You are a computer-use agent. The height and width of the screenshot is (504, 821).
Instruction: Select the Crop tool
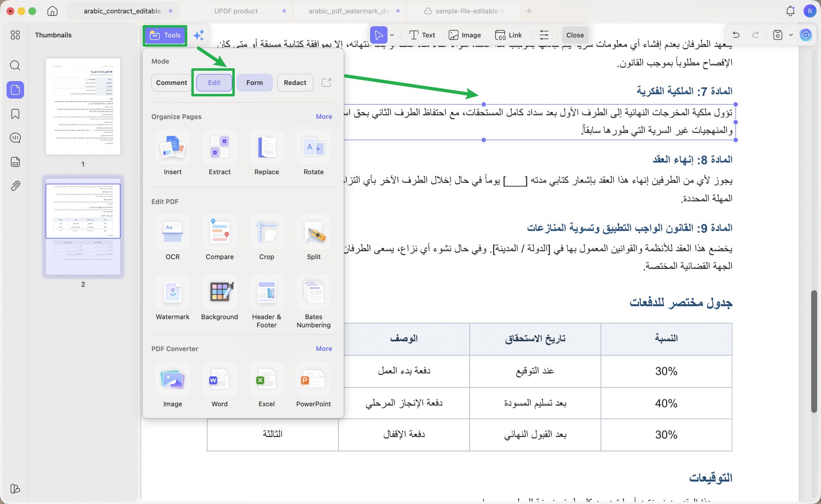(267, 238)
